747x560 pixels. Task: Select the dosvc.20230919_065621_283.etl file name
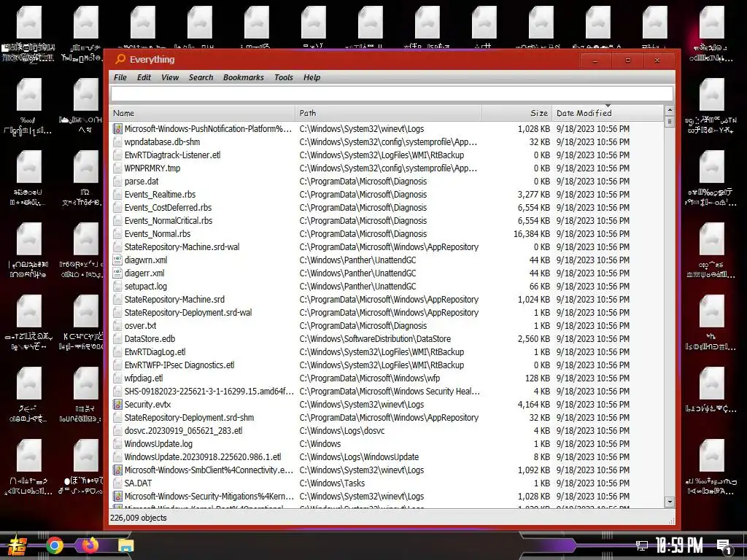pos(183,430)
